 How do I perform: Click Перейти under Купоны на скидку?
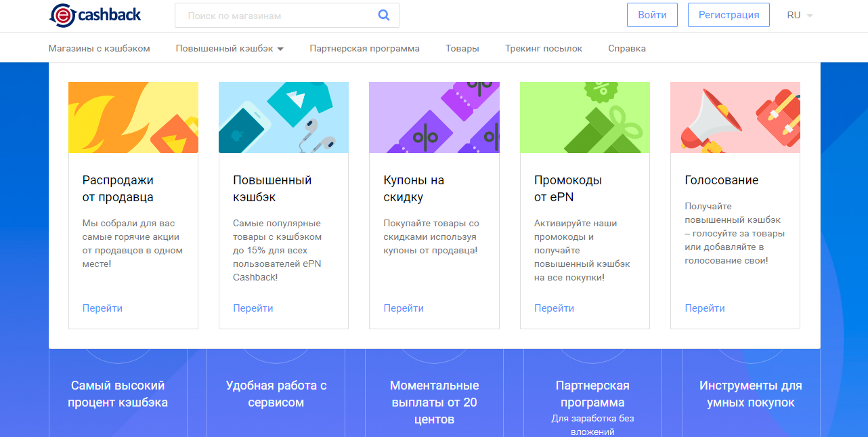click(x=404, y=308)
